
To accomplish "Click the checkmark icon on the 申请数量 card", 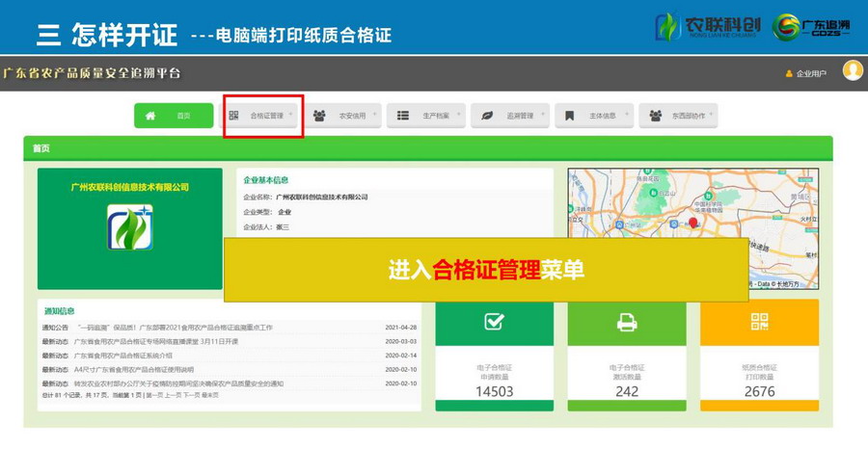I will 494,322.
